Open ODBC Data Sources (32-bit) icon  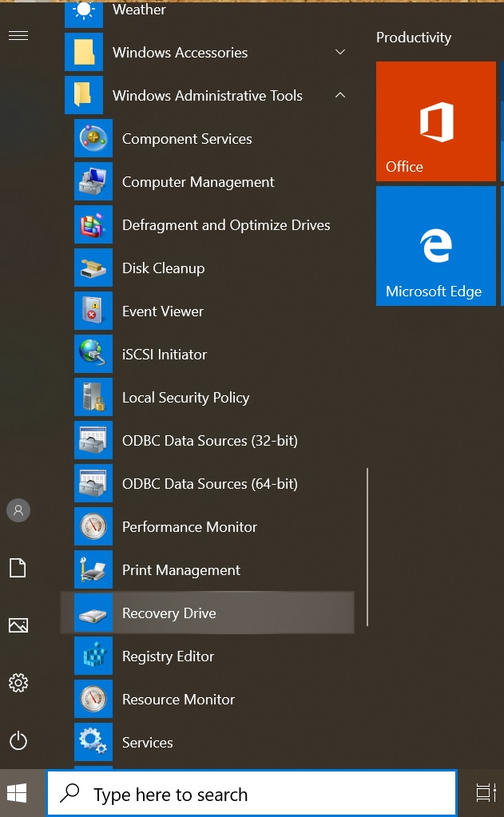(93, 440)
